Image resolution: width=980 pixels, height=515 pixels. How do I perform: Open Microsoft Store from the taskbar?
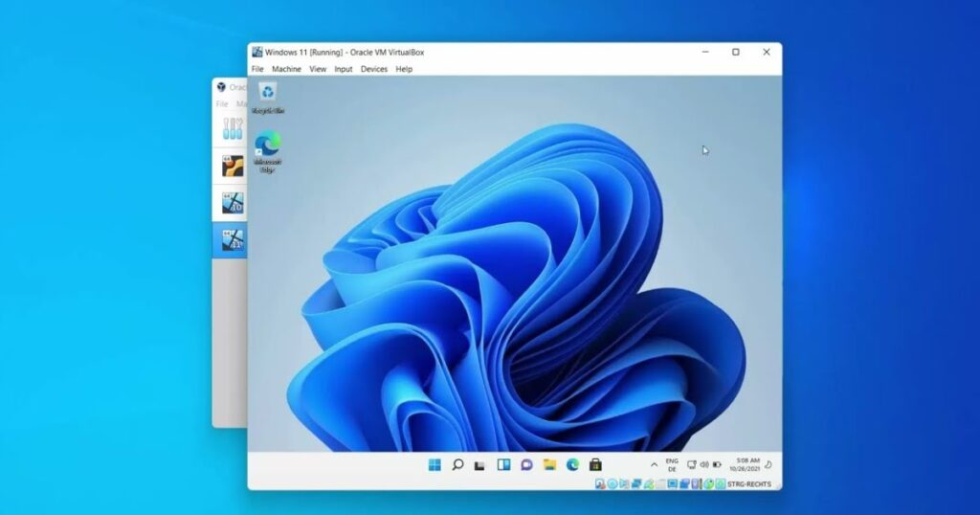pyautogui.click(x=595, y=464)
